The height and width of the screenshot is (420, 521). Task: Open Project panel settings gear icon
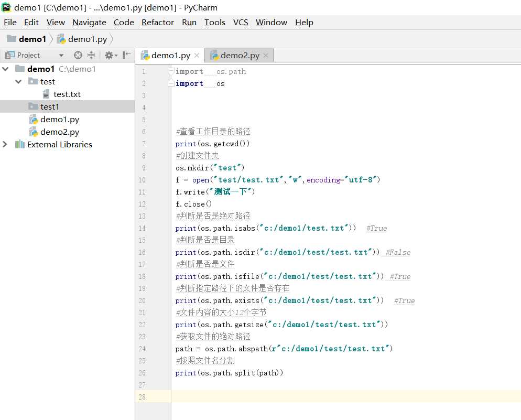coord(111,55)
